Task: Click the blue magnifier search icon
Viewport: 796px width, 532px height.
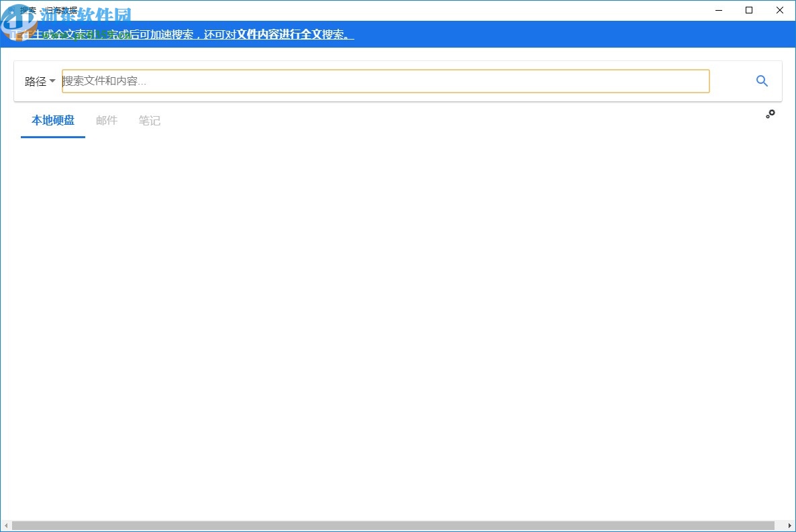Action: click(762, 81)
